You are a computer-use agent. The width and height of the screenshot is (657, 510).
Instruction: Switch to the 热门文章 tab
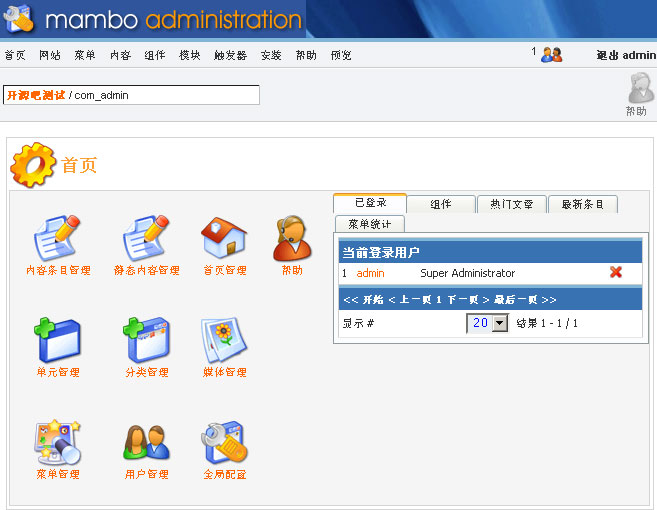pos(512,205)
